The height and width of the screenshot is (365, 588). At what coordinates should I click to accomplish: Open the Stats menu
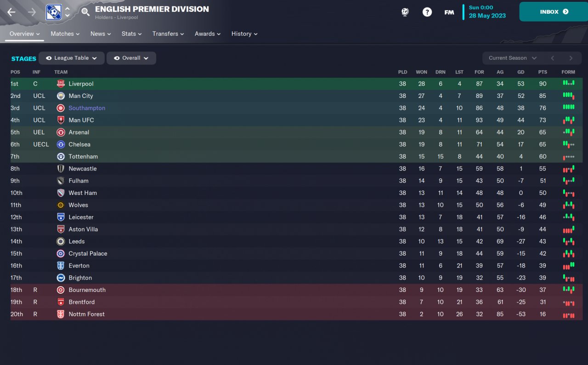coord(131,34)
